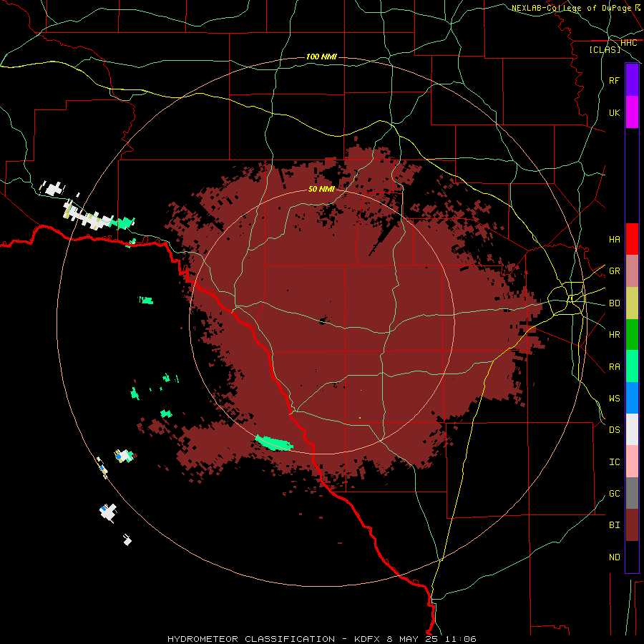
Task: Click the RF purple legend color swatch
Action: point(632,80)
